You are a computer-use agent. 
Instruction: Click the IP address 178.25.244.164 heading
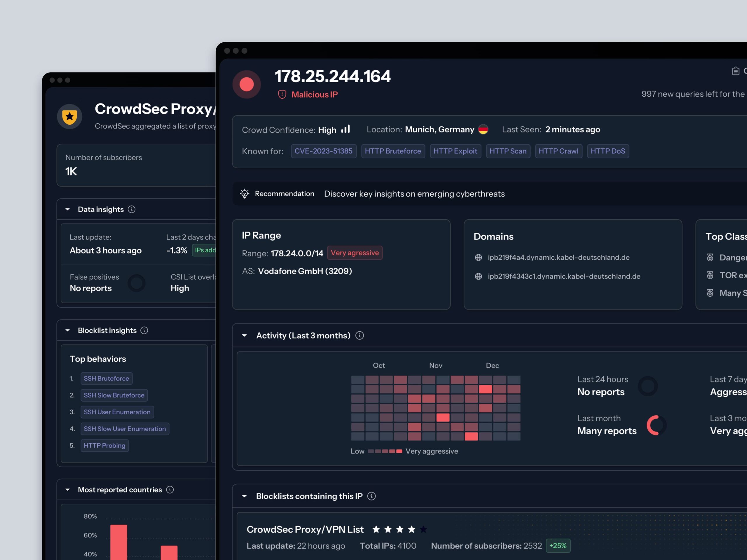click(333, 76)
